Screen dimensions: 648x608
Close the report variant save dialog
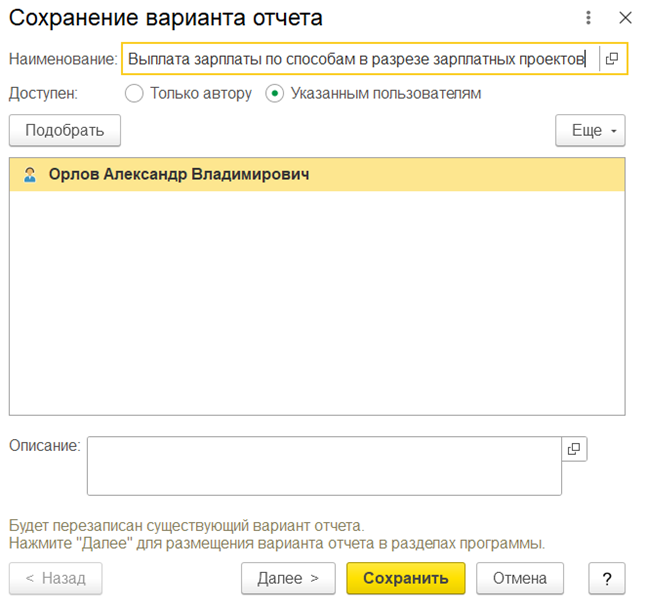click(626, 18)
